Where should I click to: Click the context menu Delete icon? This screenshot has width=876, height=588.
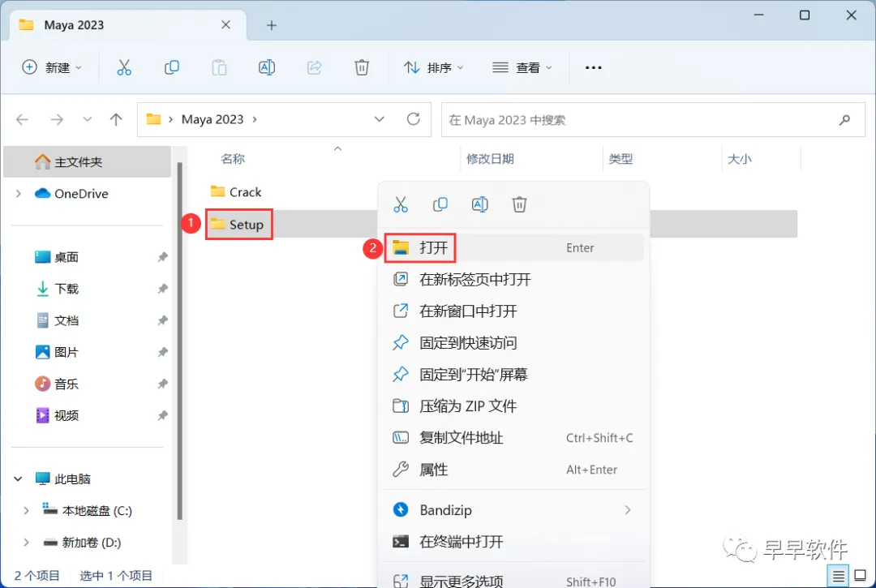520,204
